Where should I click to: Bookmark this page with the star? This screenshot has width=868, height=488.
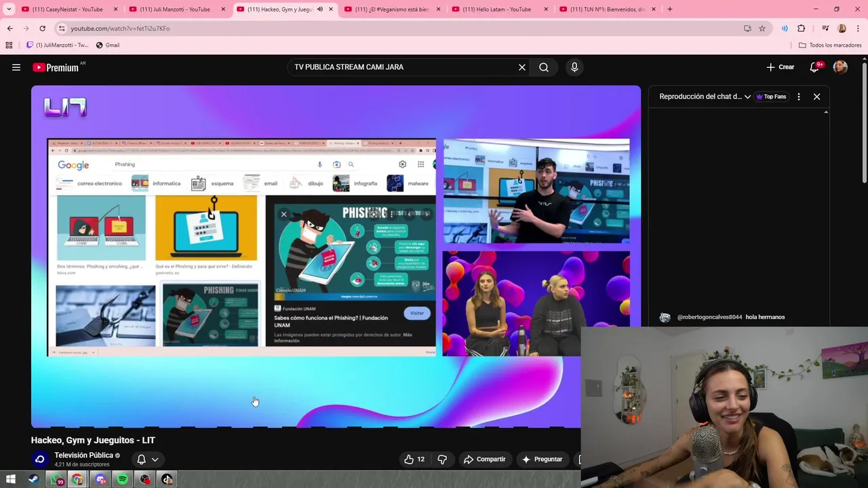[762, 28]
